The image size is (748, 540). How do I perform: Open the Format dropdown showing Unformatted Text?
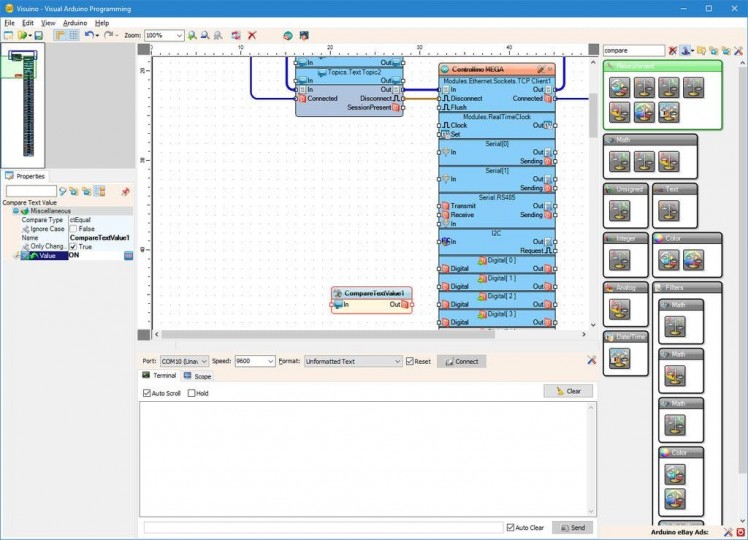(x=396, y=361)
